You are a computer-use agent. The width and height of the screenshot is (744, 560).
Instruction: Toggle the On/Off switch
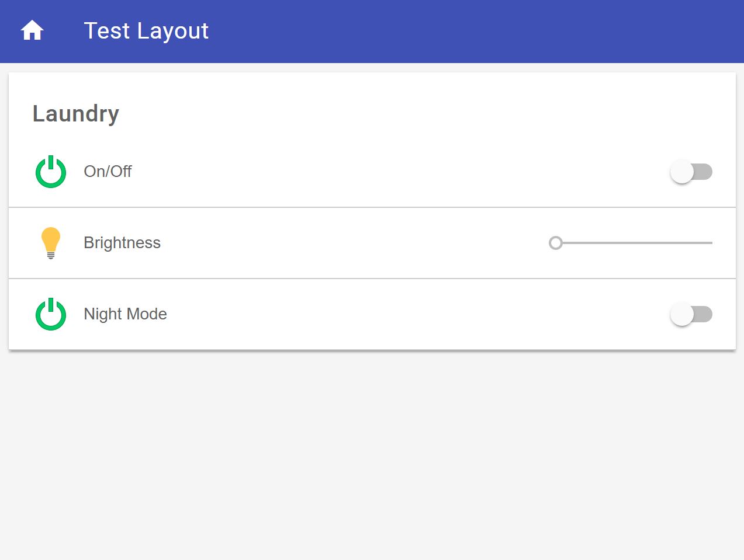click(x=691, y=172)
